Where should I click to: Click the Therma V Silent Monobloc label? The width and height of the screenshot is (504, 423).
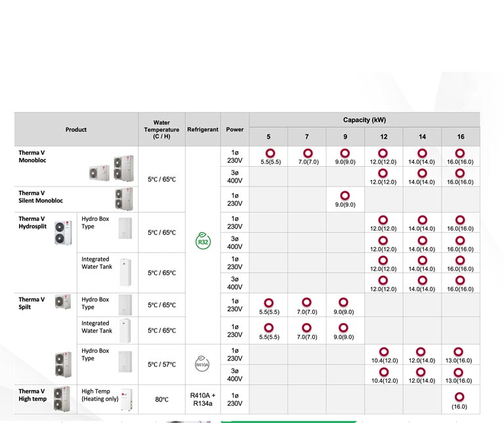click(41, 196)
